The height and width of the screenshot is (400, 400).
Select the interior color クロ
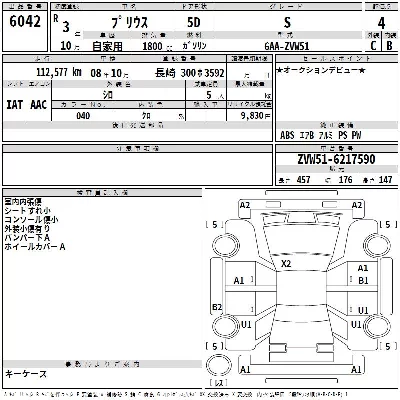(x=146, y=116)
